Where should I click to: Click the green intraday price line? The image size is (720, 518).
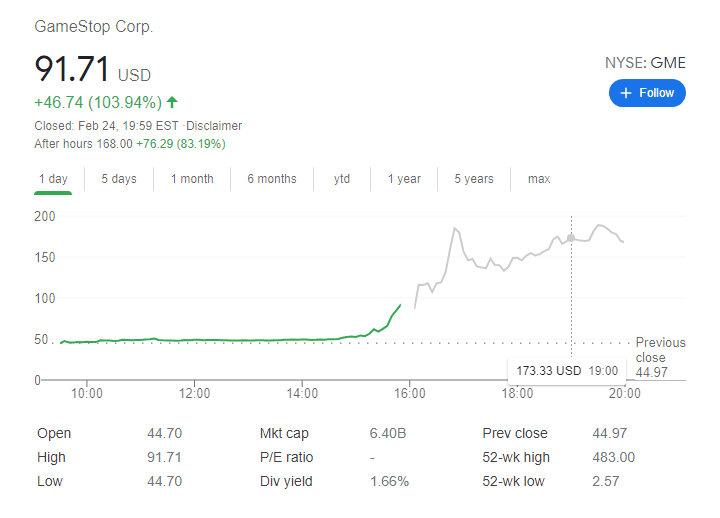(200, 340)
